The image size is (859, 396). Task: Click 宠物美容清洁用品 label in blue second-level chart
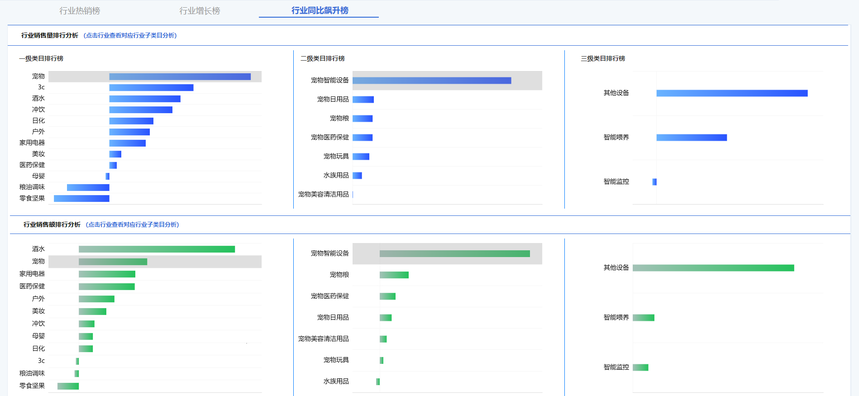pos(323,194)
